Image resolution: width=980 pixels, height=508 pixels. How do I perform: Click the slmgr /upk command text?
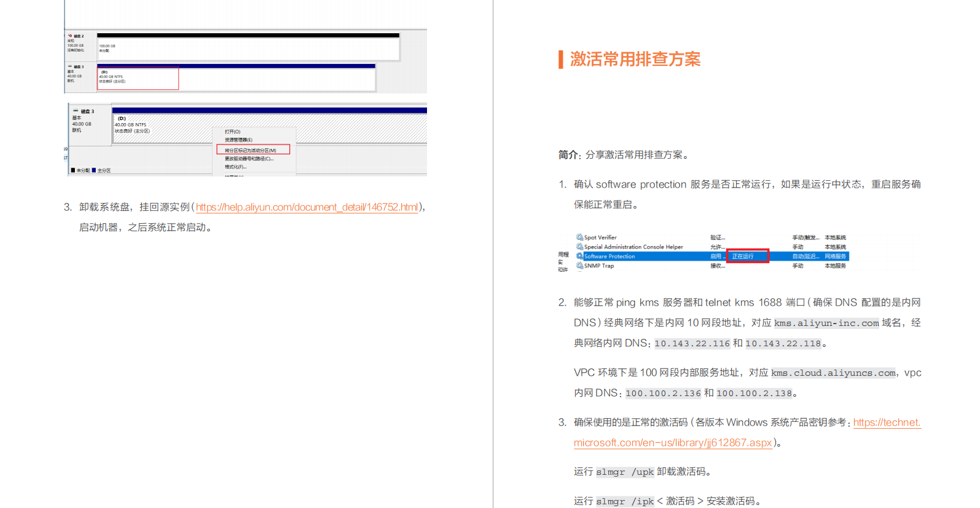pyautogui.click(x=625, y=472)
